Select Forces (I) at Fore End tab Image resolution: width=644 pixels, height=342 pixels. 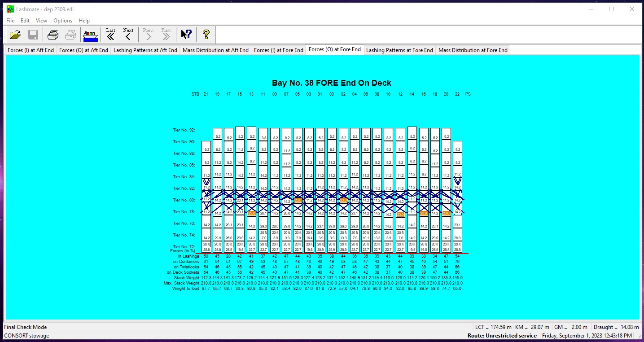pos(278,50)
